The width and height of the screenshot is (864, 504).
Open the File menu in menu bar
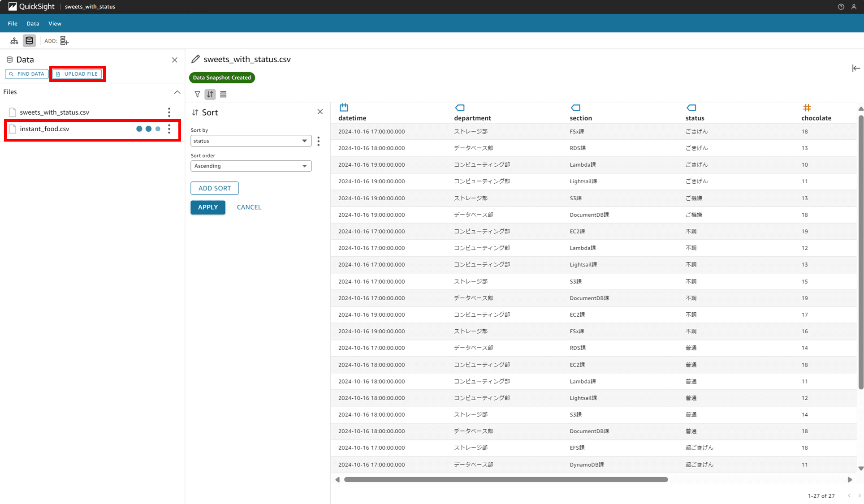12,23
